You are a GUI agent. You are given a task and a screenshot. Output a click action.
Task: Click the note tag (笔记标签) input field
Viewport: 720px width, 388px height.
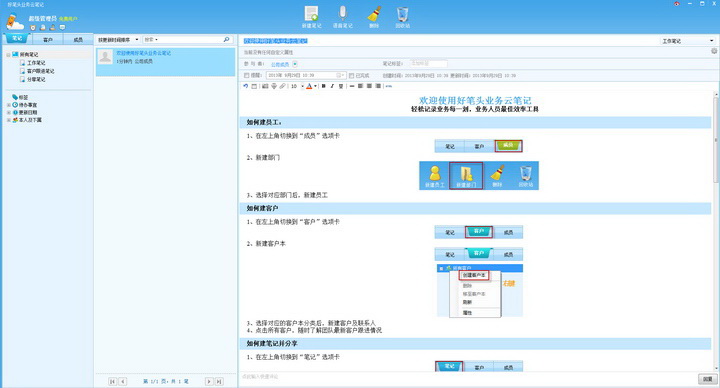click(x=428, y=63)
